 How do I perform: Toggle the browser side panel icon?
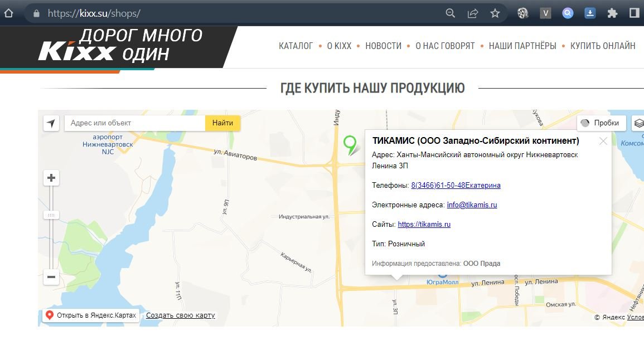point(634,13)
